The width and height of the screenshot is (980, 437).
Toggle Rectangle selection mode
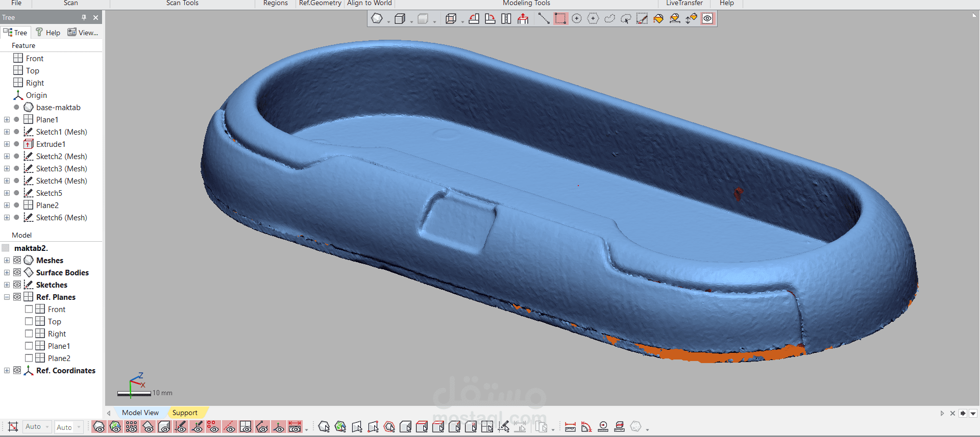click(x=560, y=19)
